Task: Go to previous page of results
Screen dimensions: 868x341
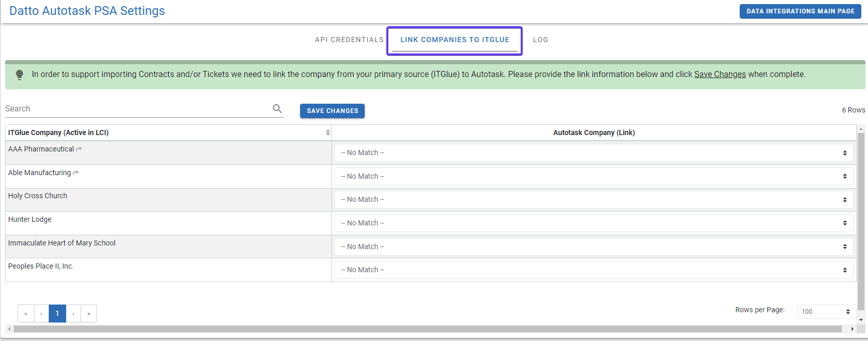Action: [42, 314]
